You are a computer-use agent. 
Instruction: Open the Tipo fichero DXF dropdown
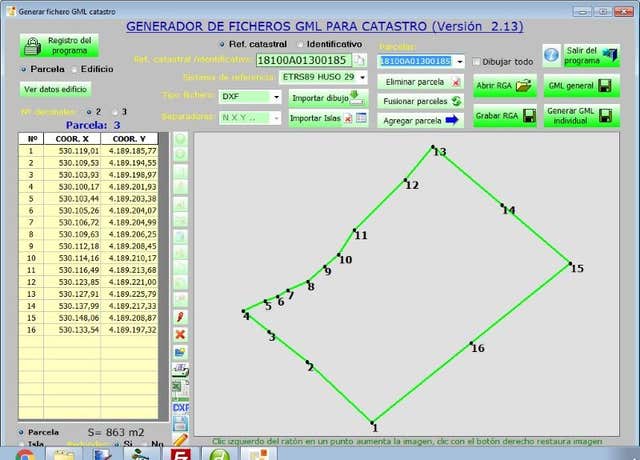point(276,97)
